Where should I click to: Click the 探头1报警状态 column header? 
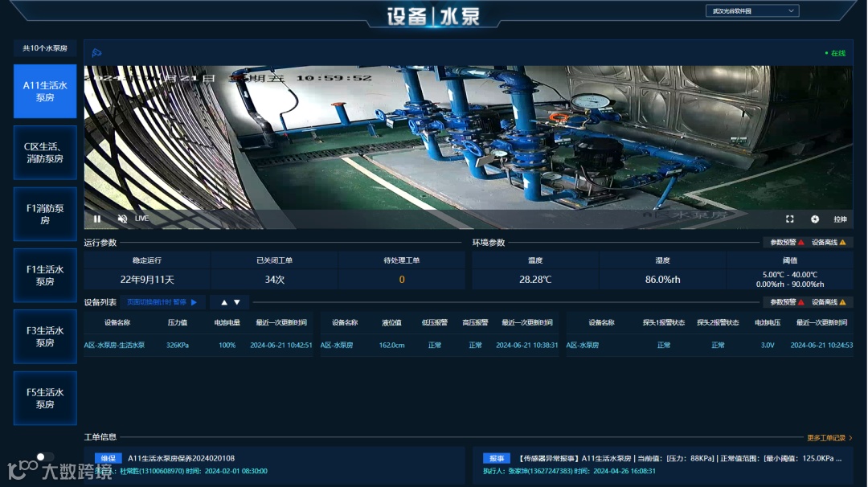[x=664, y=322]
